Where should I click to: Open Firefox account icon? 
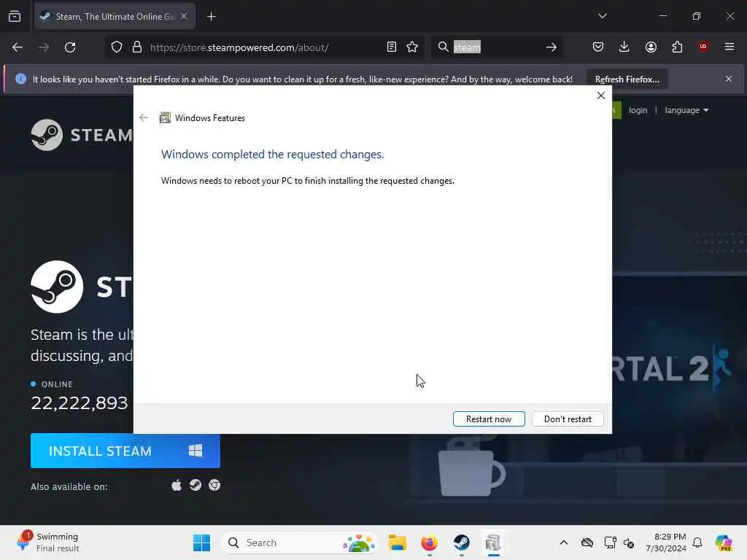click(651, 47)
